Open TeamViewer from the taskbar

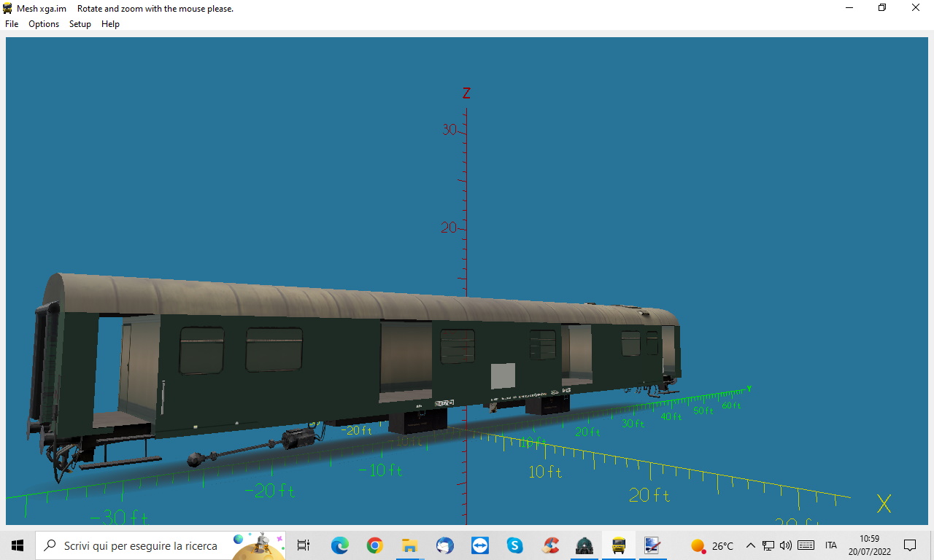pos(480,545)
